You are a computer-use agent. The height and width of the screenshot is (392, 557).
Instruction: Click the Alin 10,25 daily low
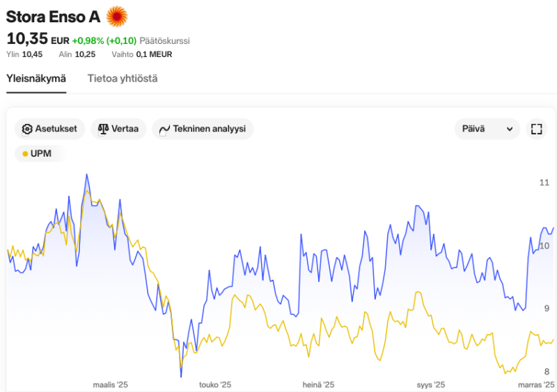pyautogui.click(x=77, y=54)
